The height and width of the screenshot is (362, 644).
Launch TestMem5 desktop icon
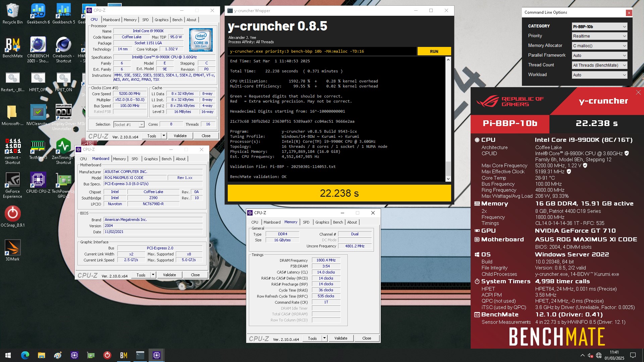(38, 149)
